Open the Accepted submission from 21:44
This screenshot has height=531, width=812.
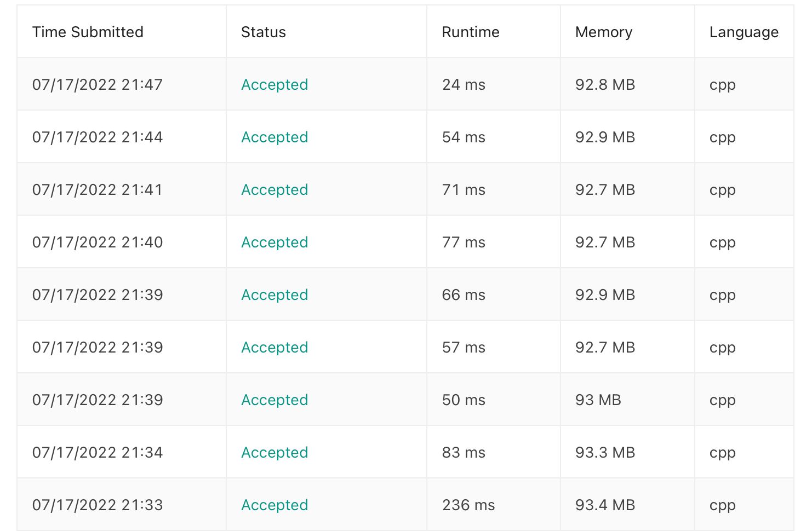click(274, 137)
